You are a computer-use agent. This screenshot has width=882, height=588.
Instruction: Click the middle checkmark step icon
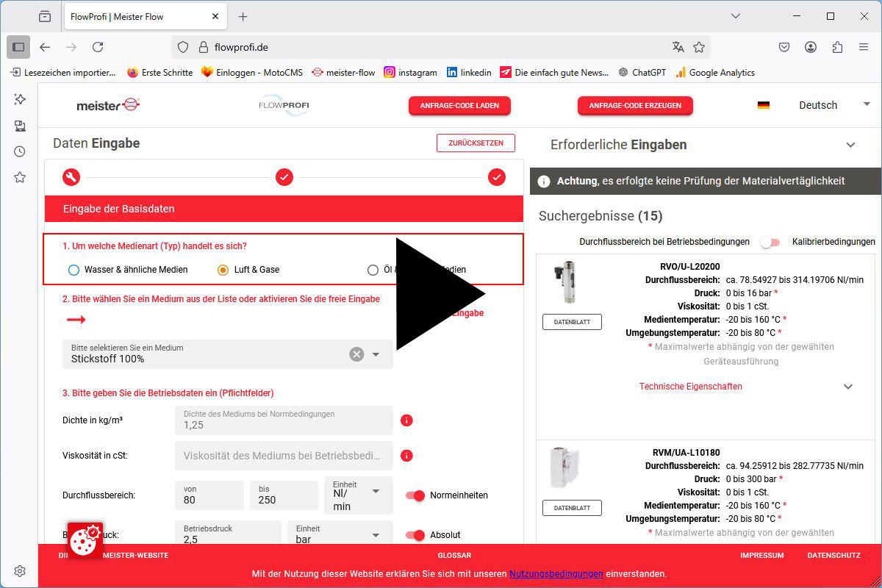284,176
